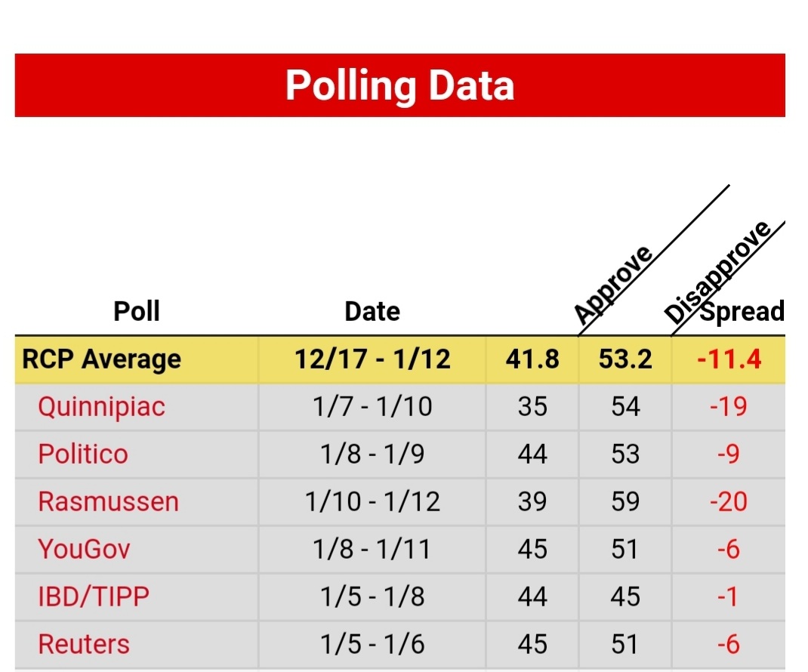Viewport: 808px width, 672px height.
Task: Click the Quinnipiac spread value -19
Action: tap(728, 407)
